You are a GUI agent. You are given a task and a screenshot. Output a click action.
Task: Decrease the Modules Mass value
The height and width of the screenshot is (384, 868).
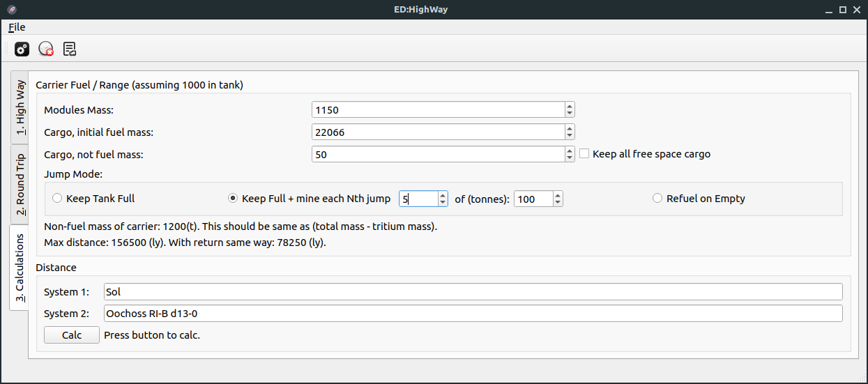(x=570, y=114)
